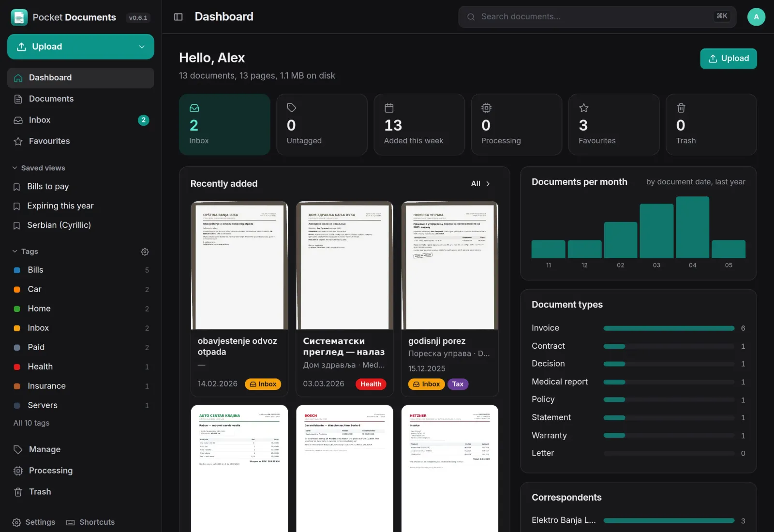Open Added this week card
774x532 pixels.
(419, 124)
